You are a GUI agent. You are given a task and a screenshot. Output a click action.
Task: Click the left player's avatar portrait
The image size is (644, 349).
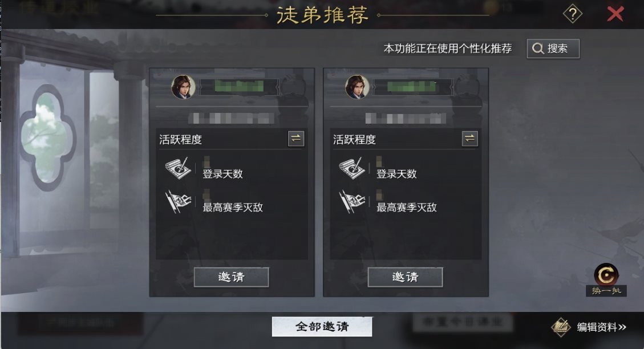click(x=183, y=87)
